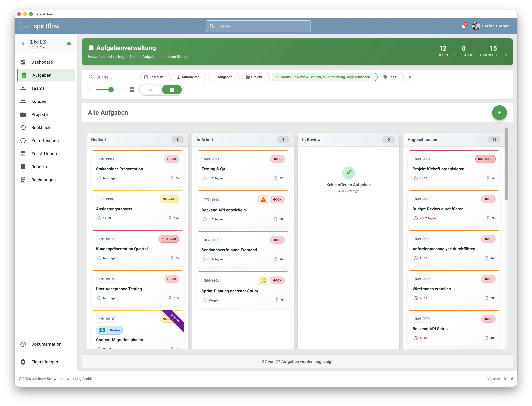This screenshot has width=532, height=406.
Task: Click the Einstellungen gear icon
Action: (x=23, y=362)
